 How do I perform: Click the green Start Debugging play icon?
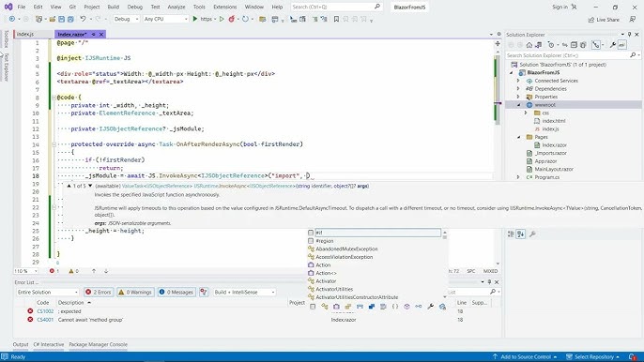195,19
